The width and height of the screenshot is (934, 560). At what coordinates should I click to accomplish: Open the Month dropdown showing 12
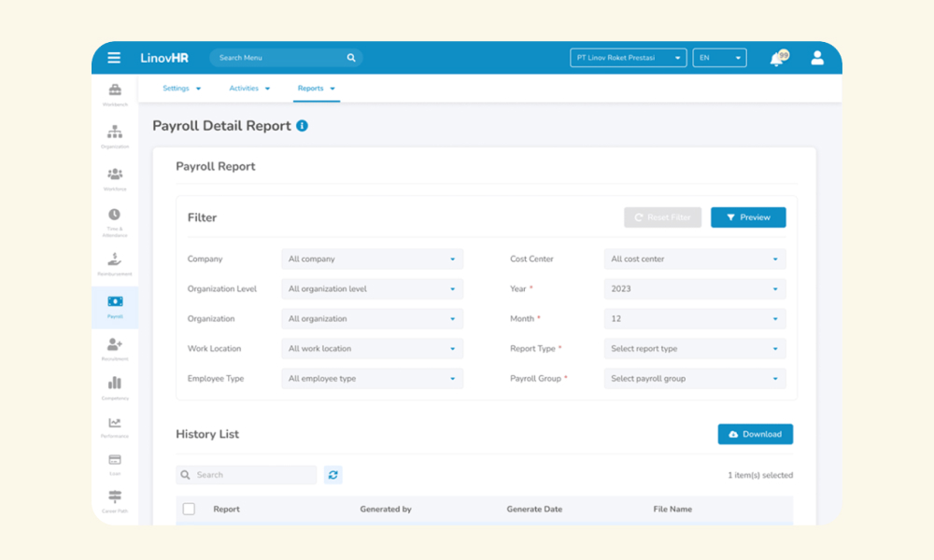(x=695, y=318)
